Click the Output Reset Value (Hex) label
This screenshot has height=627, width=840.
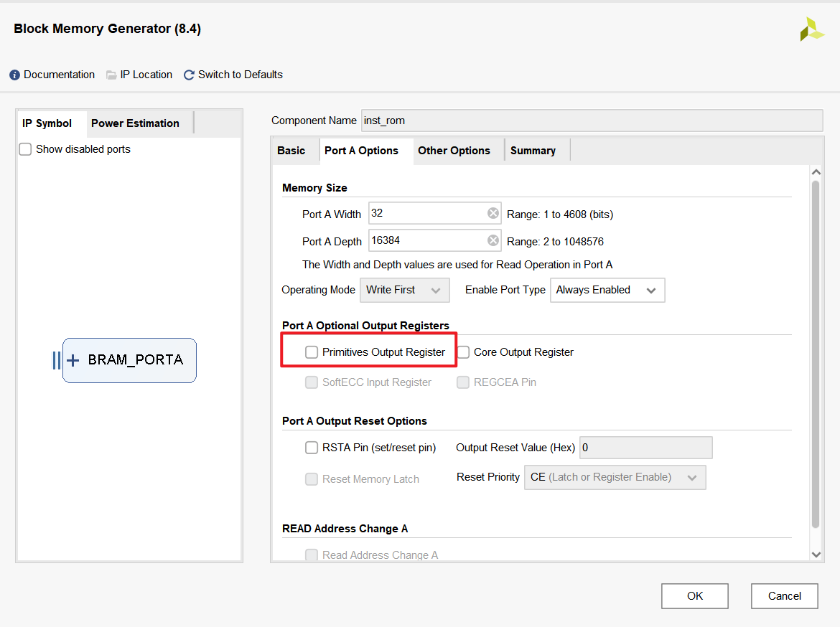pyautogui.click(x=515, y=448)
